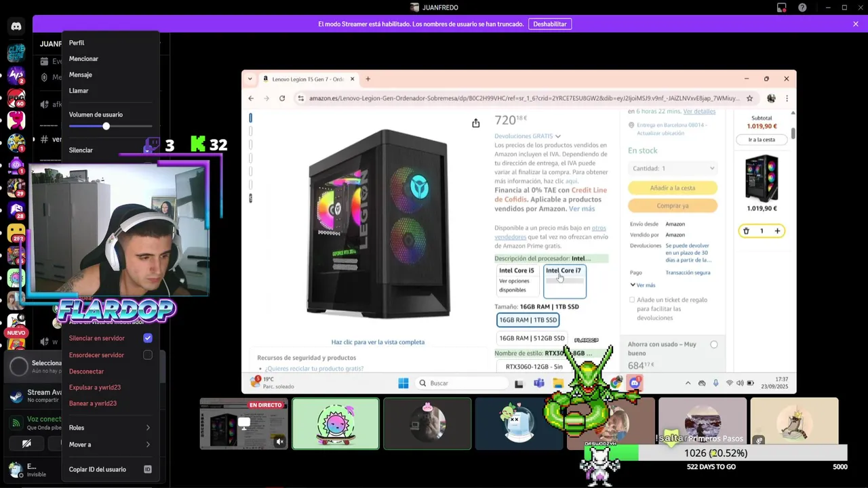The image size is (868, 488).
Task: Click cart trash icon to remove item
Action: [746, 231]
